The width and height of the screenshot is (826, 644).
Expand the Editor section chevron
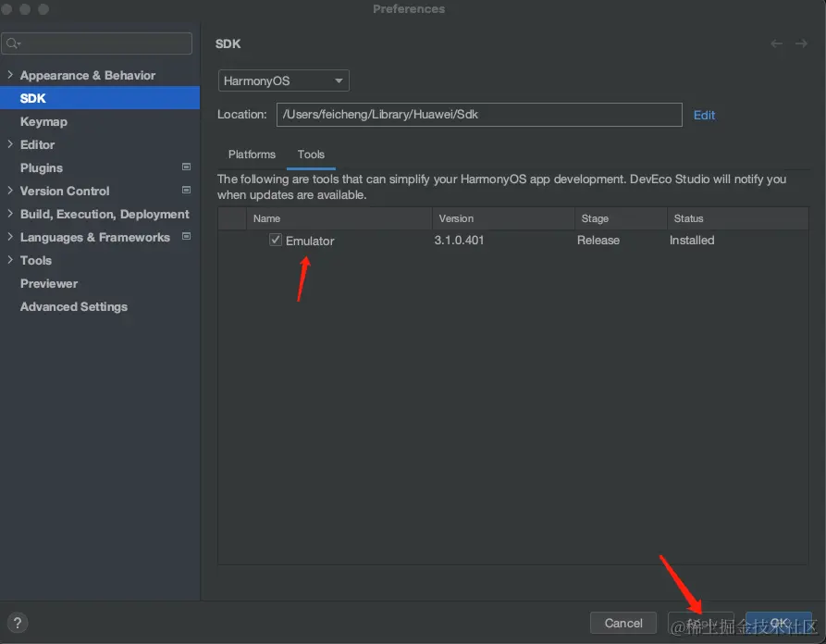(x=10, y=143)
